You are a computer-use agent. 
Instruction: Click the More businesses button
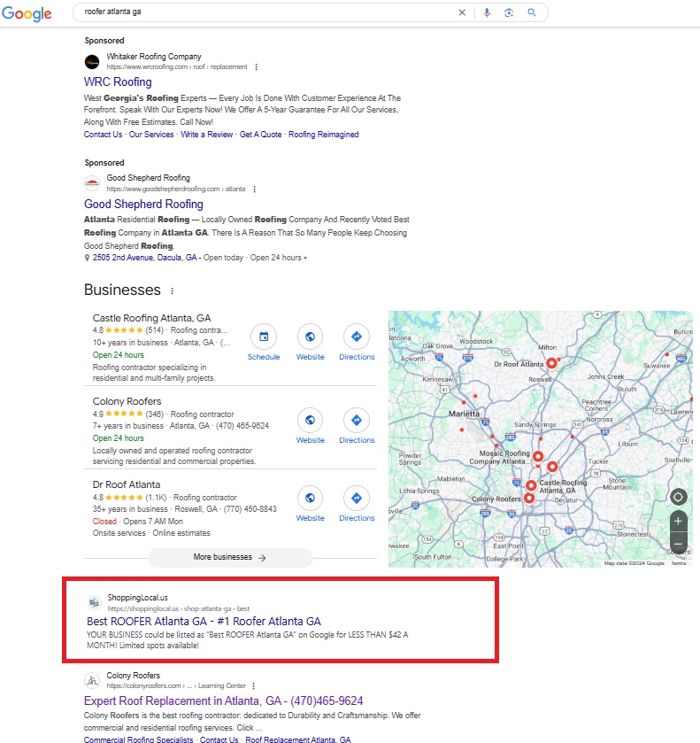point(230,557)
